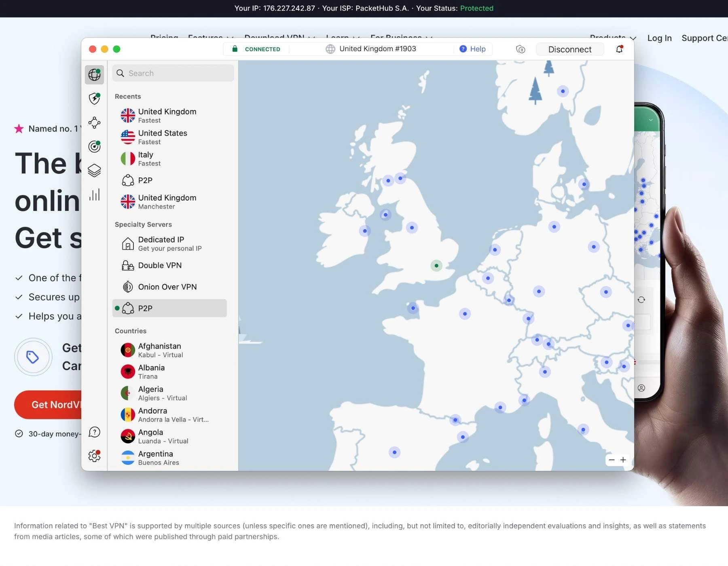Click the Dedicated IP label
The height and width of the screenshot is (566, 728).
161,240
